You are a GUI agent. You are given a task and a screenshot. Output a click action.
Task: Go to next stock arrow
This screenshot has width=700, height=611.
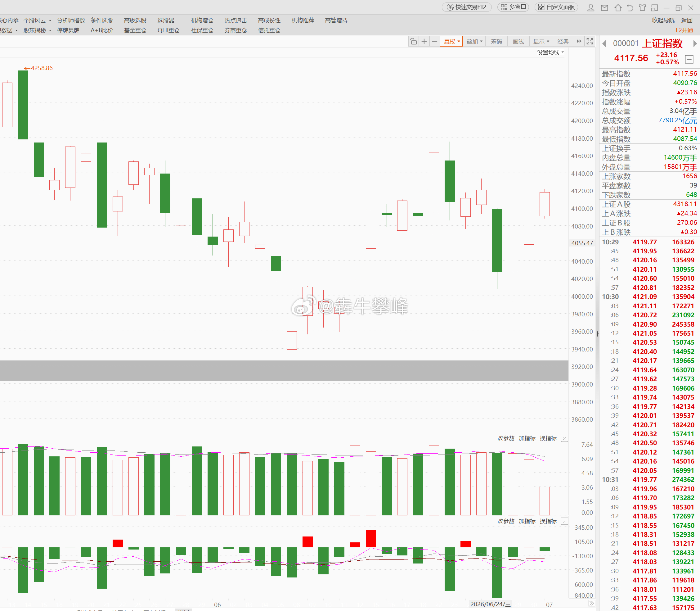coord(695,44)
